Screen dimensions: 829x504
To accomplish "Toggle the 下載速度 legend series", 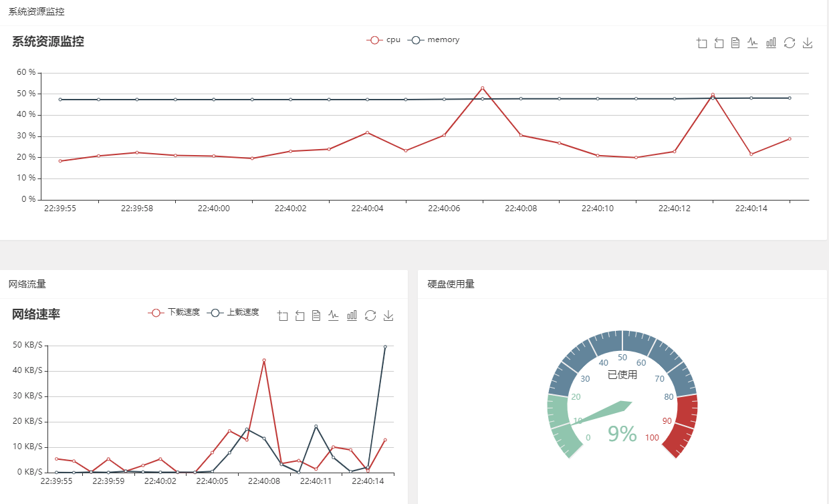I will 174,312.
